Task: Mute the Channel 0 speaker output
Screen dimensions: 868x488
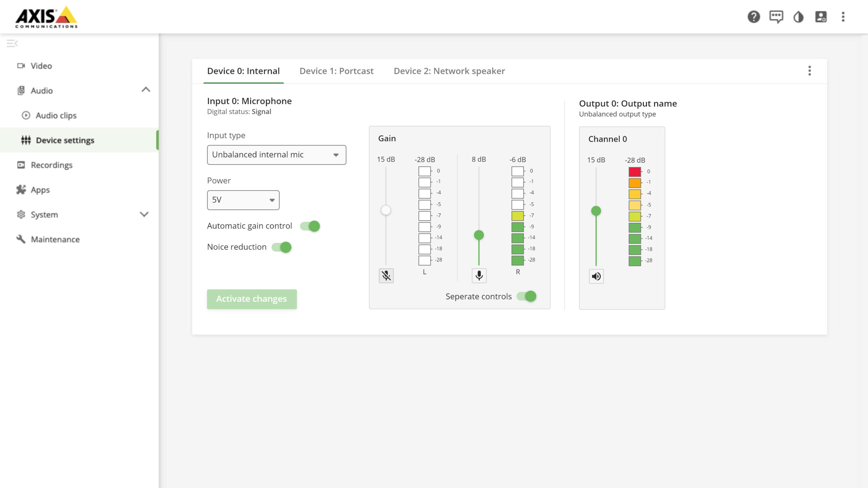Action: click(x=596, y=276)
